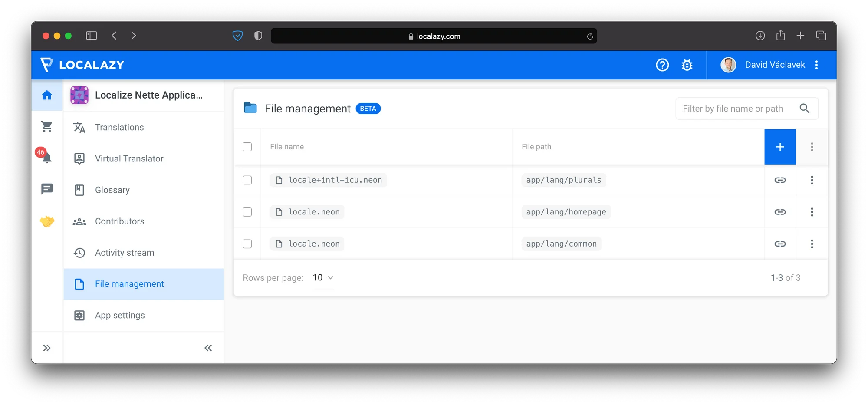Add a new file with plus button

click(780, 147)
